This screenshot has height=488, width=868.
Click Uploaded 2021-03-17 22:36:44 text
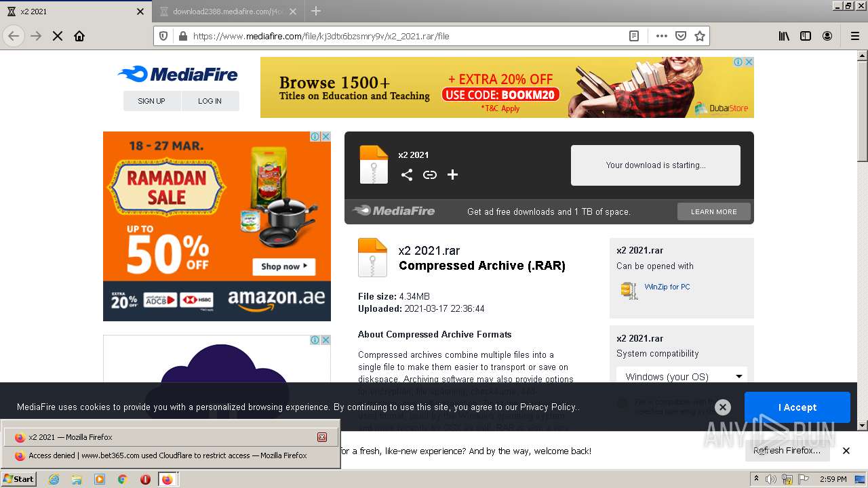pyautogui.click(x=421, y=308)
